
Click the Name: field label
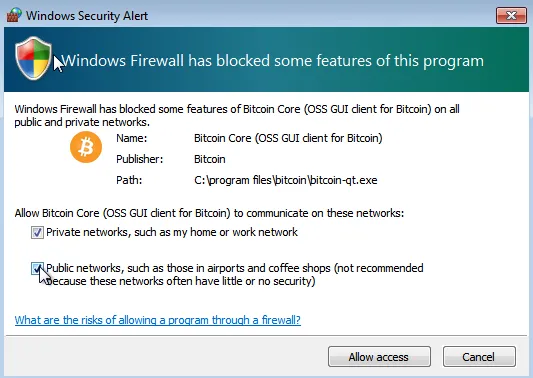[132, 138]
